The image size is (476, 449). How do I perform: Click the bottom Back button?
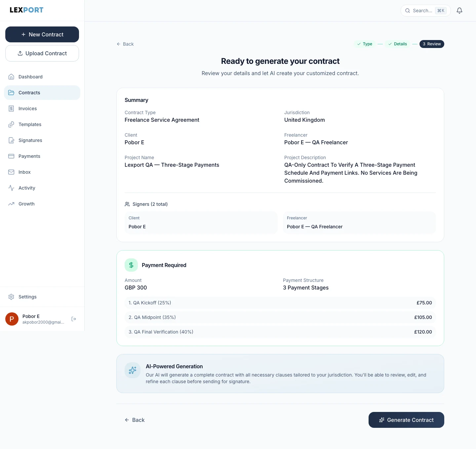coord(135,420)
